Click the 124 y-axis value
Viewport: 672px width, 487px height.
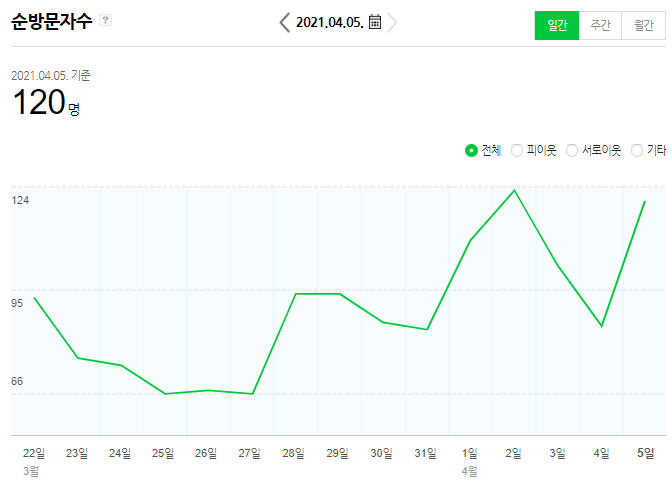[20, 200]
